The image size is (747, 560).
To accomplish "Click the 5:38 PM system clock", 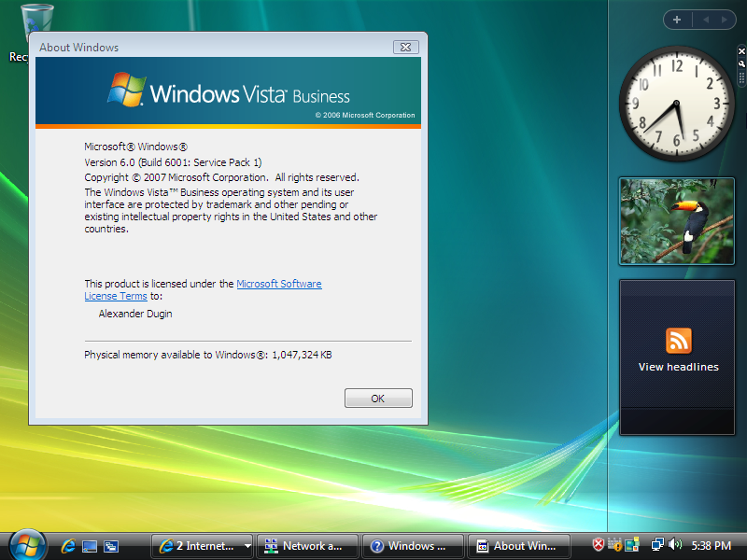I will 712,546.
